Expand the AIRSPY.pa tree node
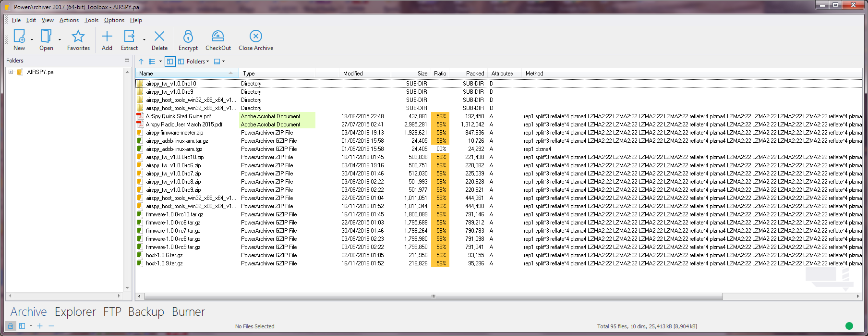This screenshot has width=868, height=336. pos(11,72)
